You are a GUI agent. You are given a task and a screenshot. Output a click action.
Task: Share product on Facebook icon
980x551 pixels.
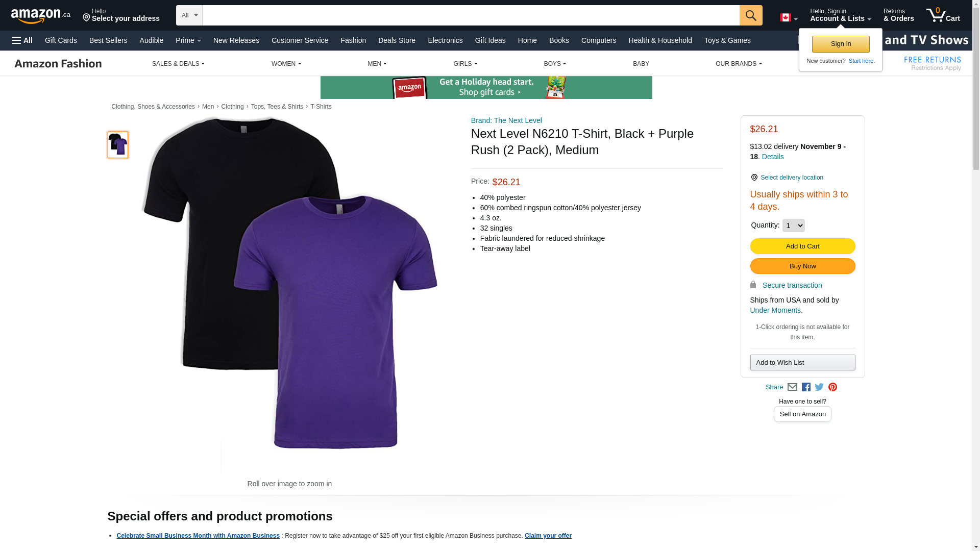pyautogui.click(x=806, y=387)
